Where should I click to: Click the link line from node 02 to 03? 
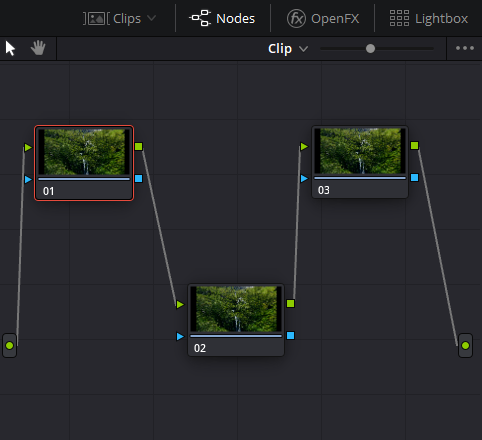(297, 223)
